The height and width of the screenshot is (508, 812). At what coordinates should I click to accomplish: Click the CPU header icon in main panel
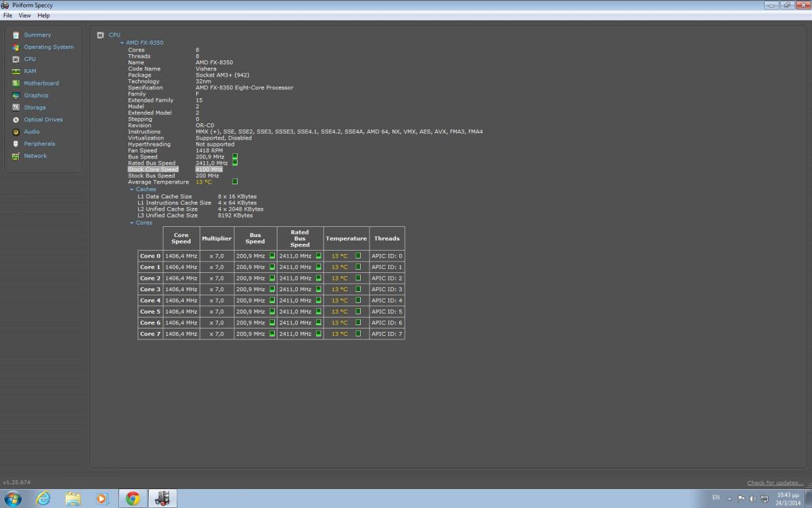100,35
